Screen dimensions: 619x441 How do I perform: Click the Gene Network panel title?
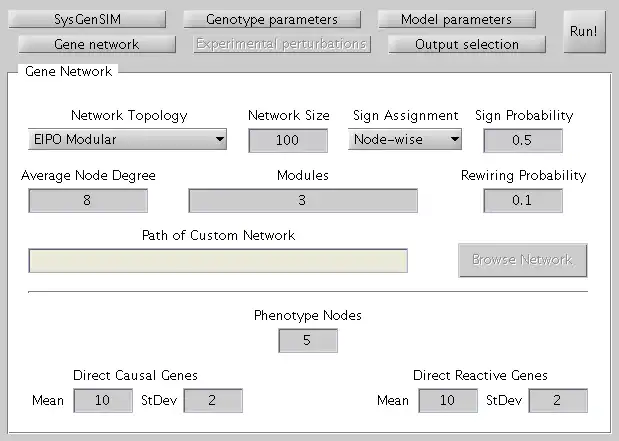(x=68, y=71)
